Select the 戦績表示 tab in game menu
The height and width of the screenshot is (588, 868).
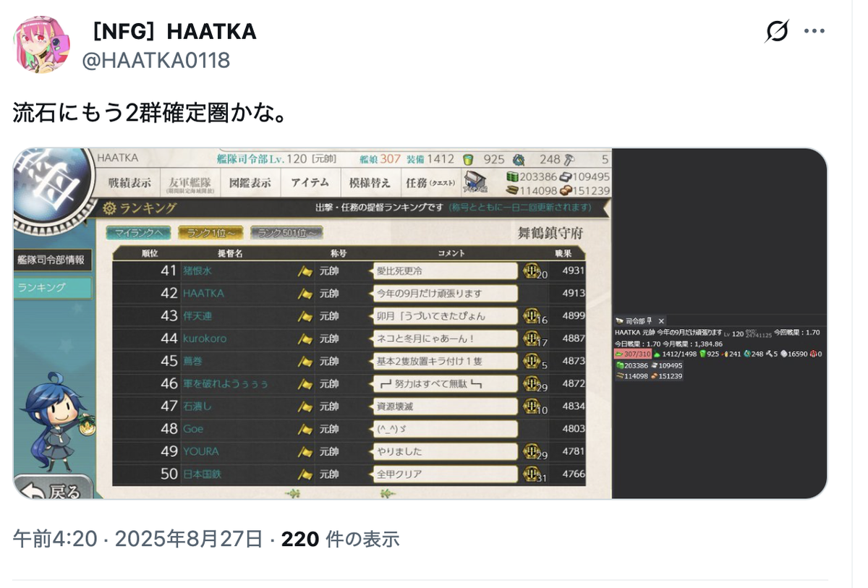point(129,183)
